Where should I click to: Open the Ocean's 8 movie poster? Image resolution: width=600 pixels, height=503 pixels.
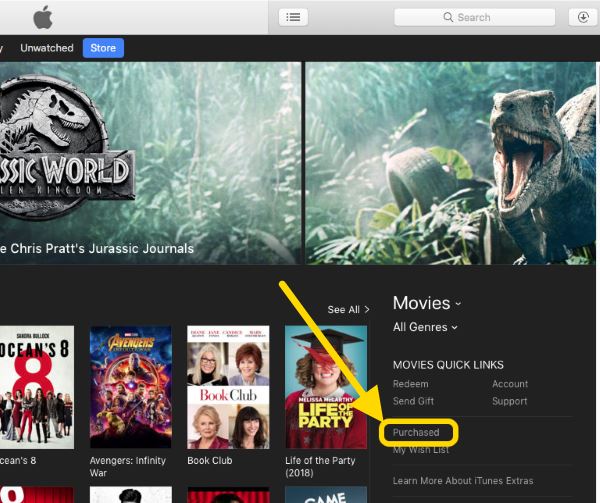click(37, 387)
